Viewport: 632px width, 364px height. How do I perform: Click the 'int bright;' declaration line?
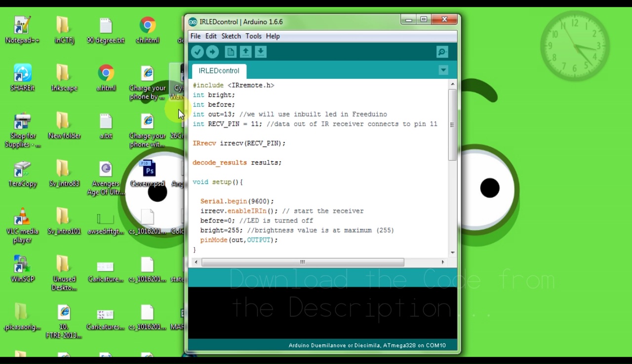pyautogui.click(x=214, y=95)
